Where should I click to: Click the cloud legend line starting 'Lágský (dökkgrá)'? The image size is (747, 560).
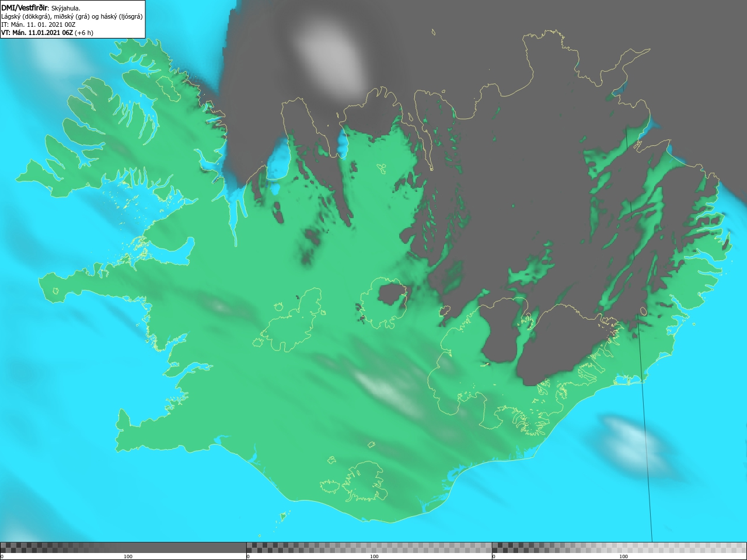click(x=72, y=16)
